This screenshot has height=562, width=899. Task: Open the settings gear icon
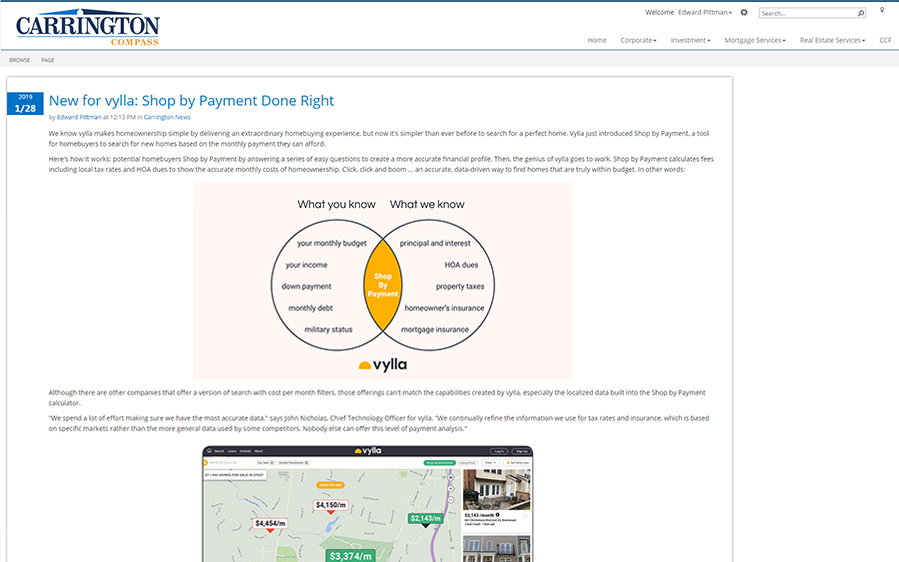(x=744, y=12)
